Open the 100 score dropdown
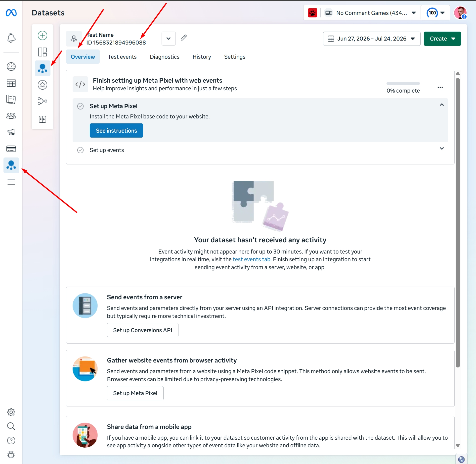 tap(435, 13)
